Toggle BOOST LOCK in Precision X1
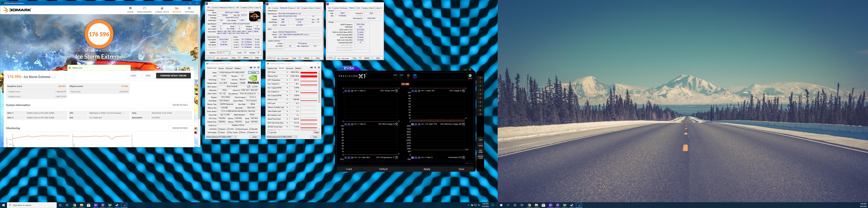868x208 pixels. click(480, 157)
